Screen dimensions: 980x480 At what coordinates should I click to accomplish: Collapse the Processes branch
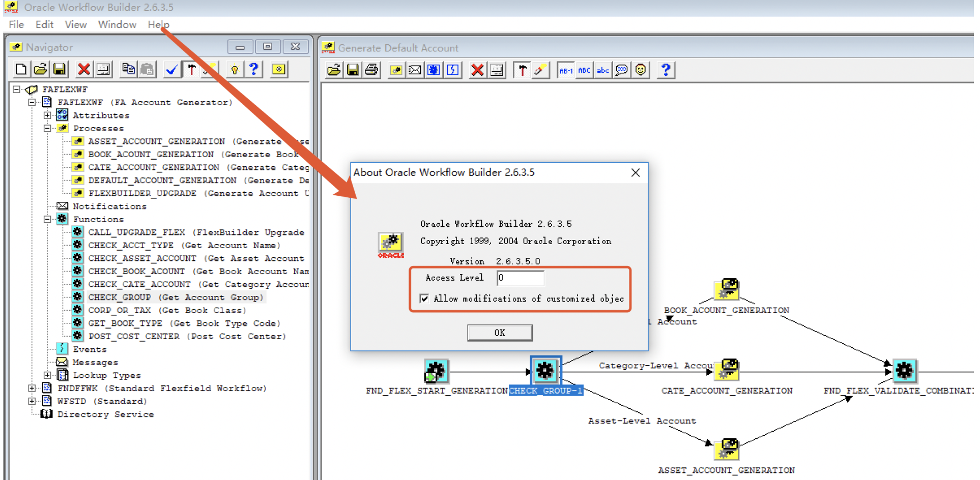[x=47, y=129]
